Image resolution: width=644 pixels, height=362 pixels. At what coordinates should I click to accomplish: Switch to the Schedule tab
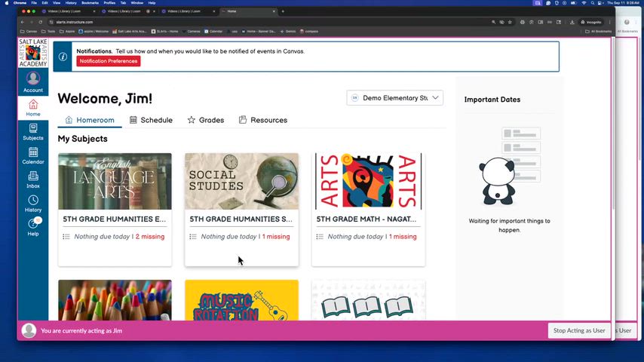(151, 120)
